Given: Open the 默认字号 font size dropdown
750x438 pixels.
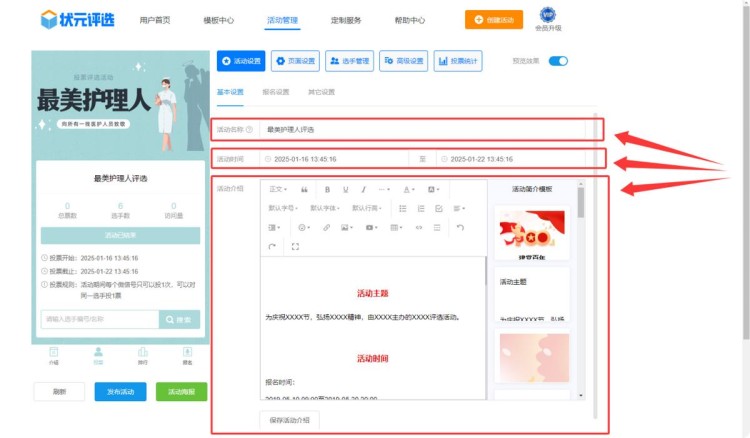Looking at the screenshot, I should point(284,208).
